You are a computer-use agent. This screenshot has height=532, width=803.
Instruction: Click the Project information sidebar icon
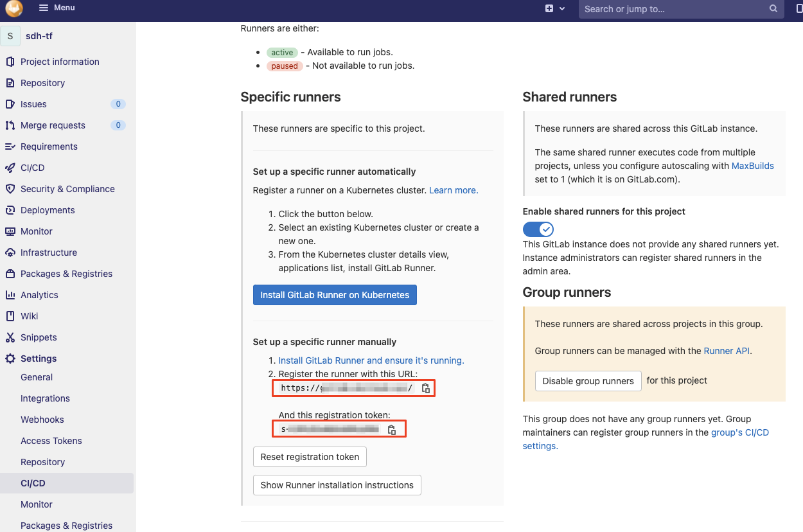[10, 62]
